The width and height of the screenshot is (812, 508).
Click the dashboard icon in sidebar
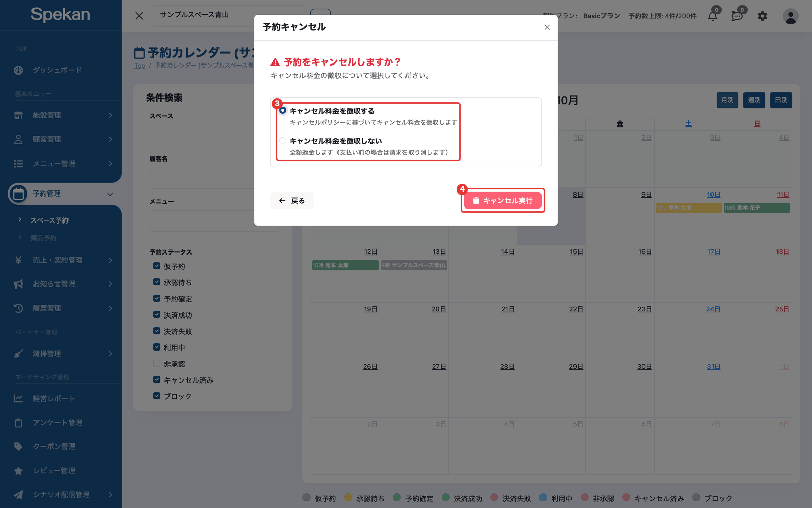click(x=18, y=70)
